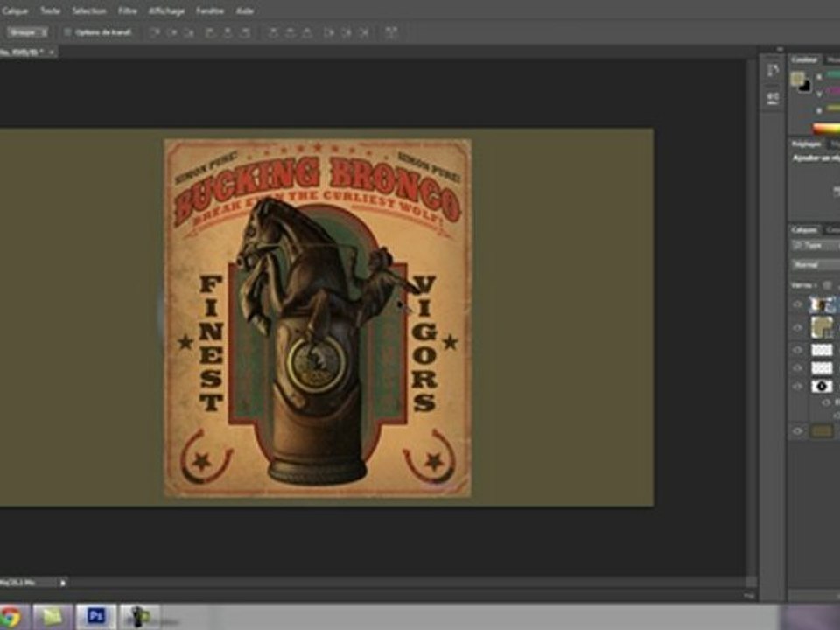Enable the Options de transf. checkbox
The height and width of the screenshot is (630, 840).
click(x=67, y=32)
